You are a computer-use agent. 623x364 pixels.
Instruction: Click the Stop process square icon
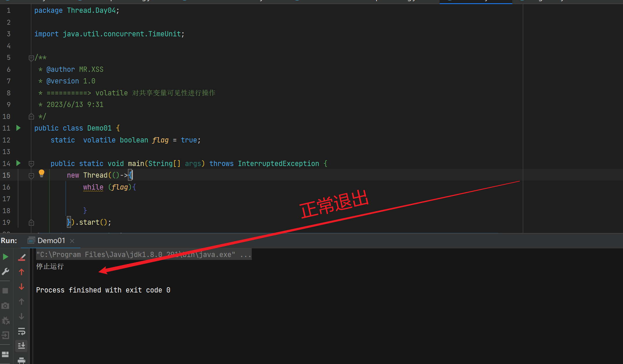(5, 290)
